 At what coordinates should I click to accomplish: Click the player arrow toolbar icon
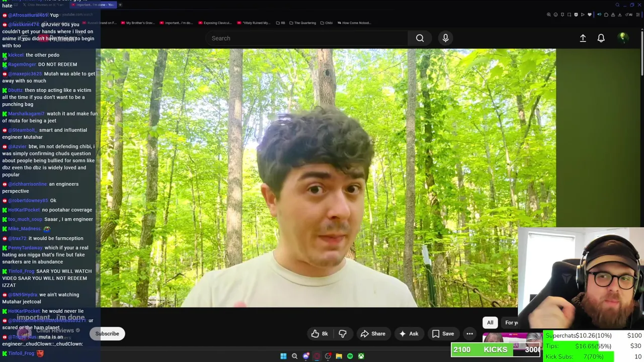click(x=583, y=15)
